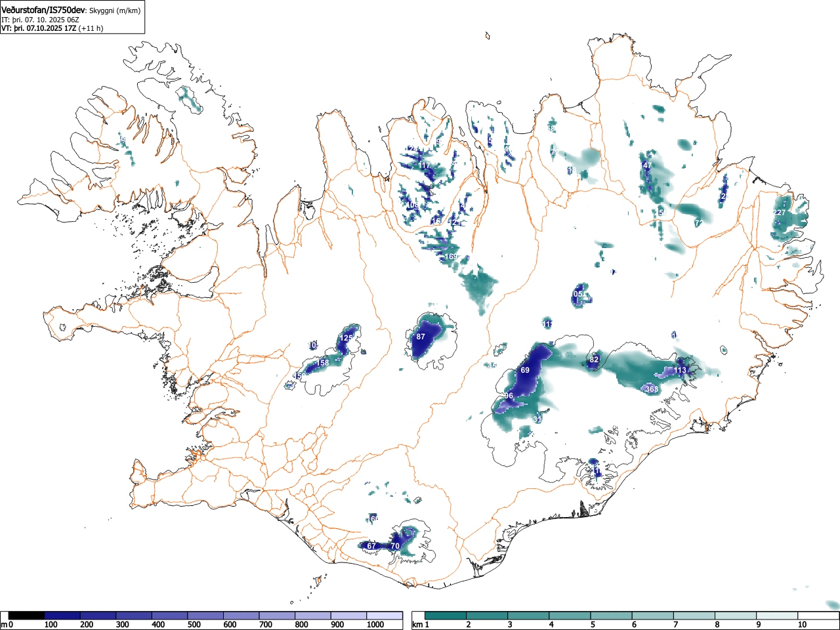Click the palest 9–10 km legend band

[776, 616]
